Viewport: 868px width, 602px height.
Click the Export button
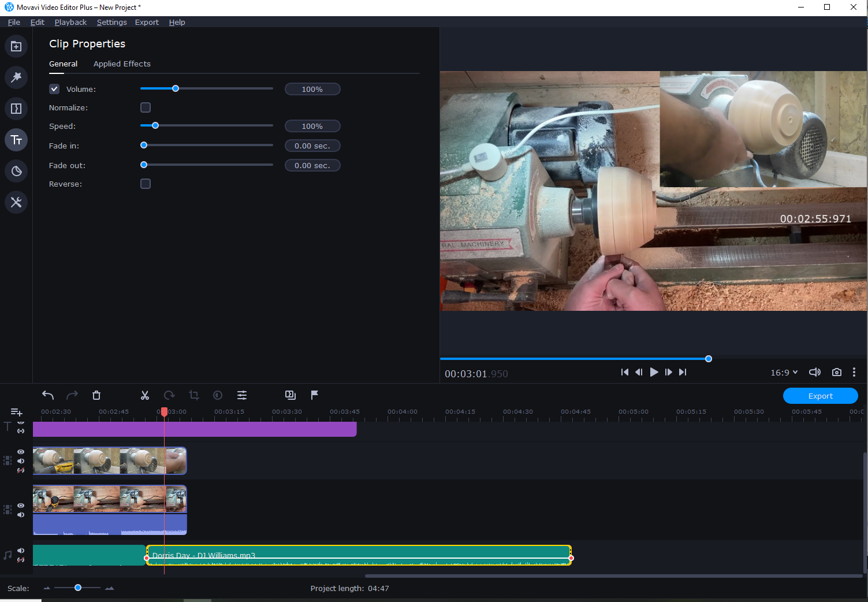[x=820, y=395]
